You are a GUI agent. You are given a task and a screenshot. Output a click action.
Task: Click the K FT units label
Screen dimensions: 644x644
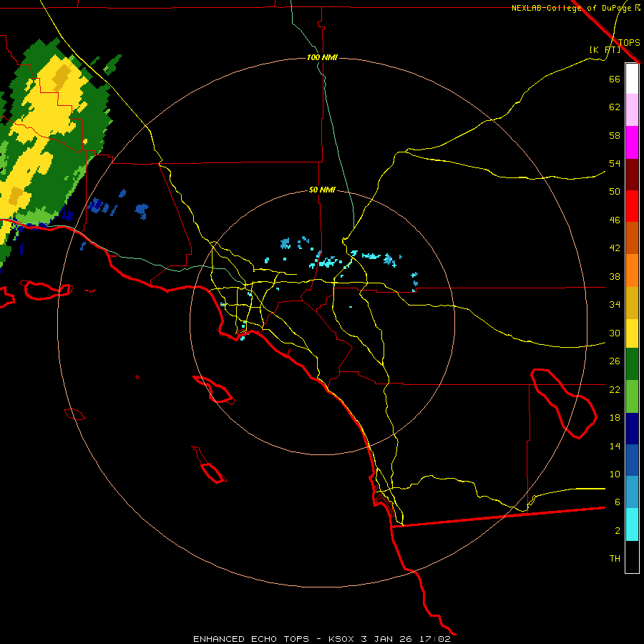pos(605,49)
